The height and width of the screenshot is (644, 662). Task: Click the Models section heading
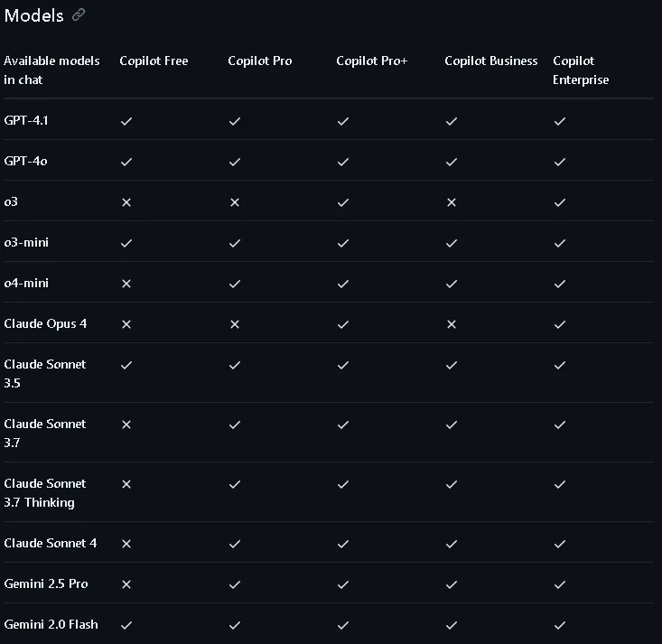[33, 15]
